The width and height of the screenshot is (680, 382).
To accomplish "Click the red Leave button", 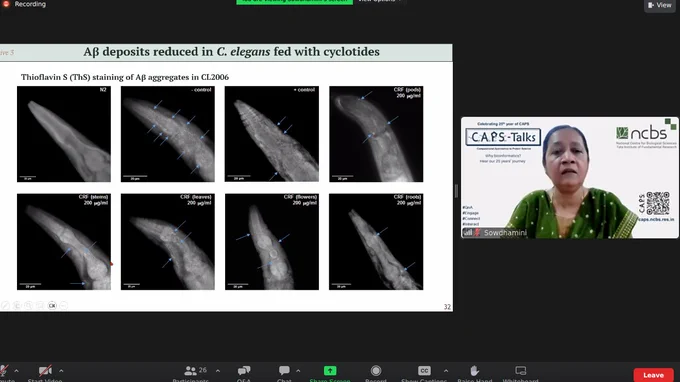I will (653, 375).
